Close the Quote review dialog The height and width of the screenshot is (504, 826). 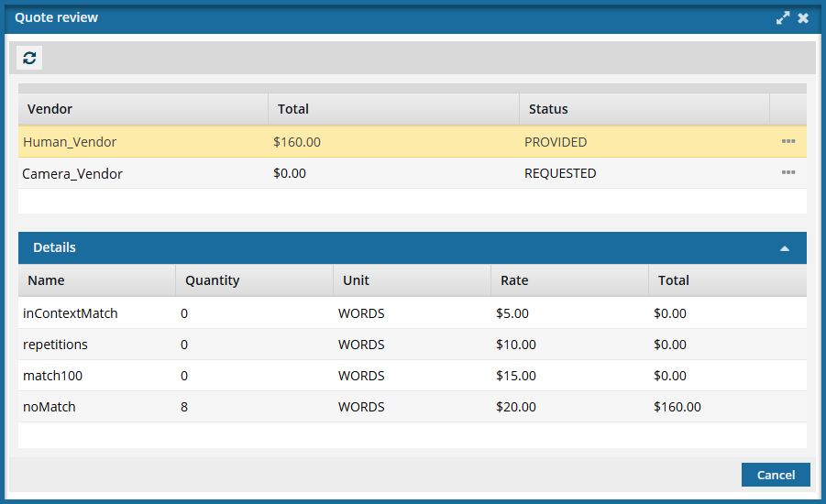tap(803, 18)
